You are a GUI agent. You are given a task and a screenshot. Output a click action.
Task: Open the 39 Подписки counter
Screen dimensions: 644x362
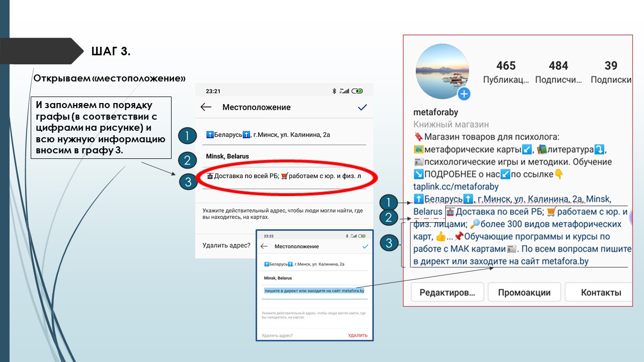(611, 72)
